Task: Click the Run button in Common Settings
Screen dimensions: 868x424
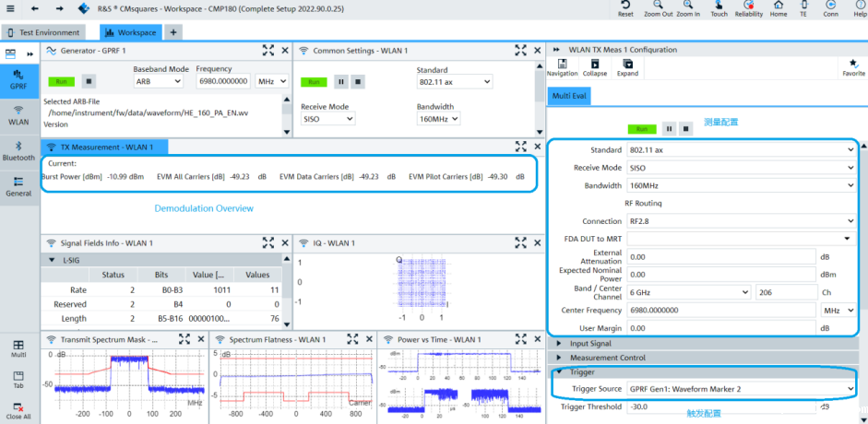Action: pos(314,81)
